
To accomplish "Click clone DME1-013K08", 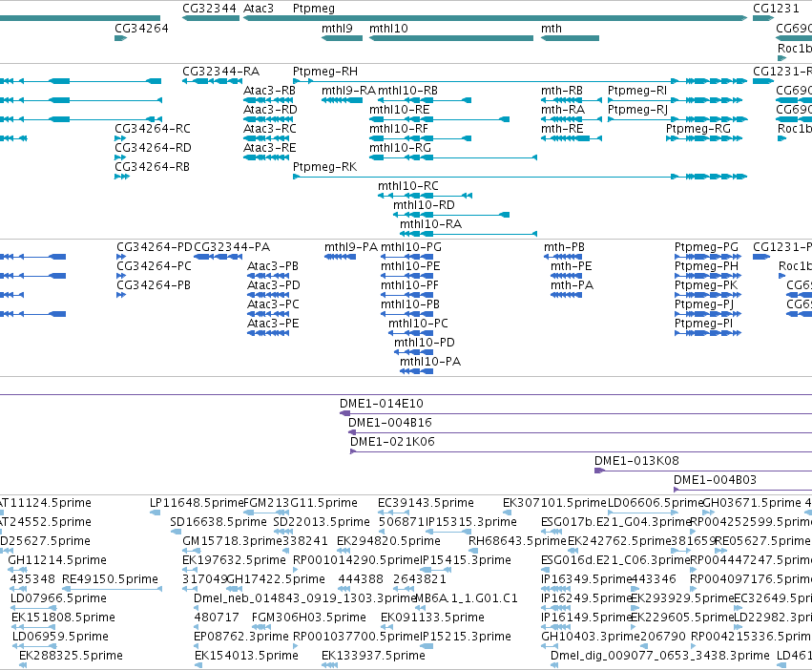I will pyautogui.click(x=636, y=461).
